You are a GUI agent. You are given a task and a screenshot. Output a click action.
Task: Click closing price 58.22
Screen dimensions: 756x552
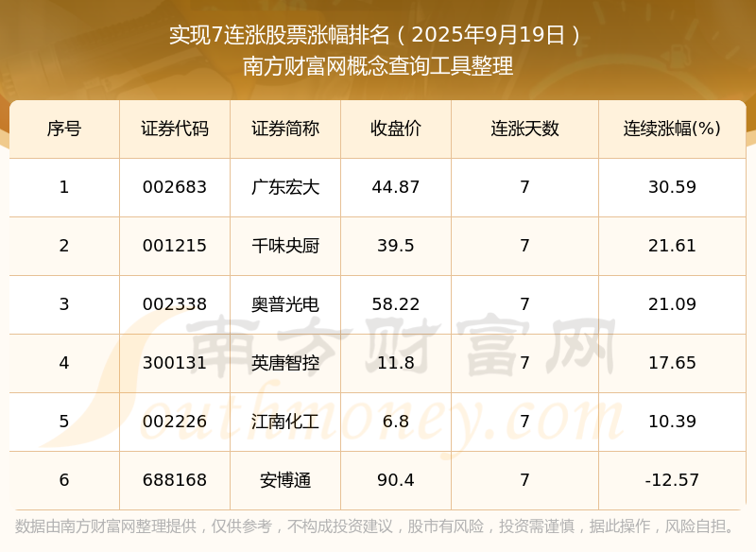(396, 304)
